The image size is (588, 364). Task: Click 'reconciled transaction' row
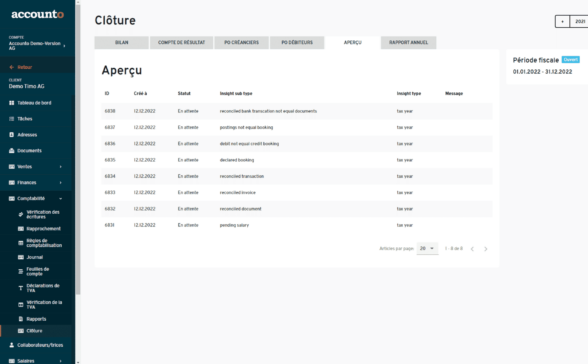(297, 176)
